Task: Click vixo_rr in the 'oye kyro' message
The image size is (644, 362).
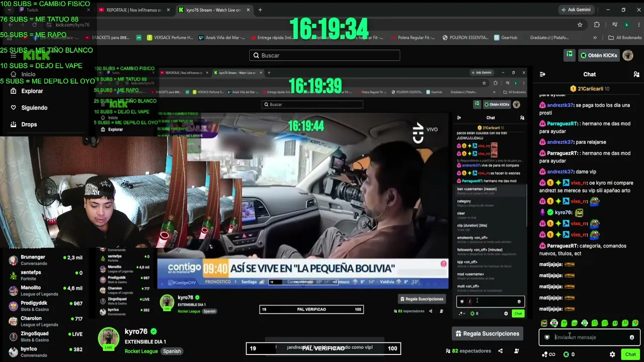Action: (579, 183)
